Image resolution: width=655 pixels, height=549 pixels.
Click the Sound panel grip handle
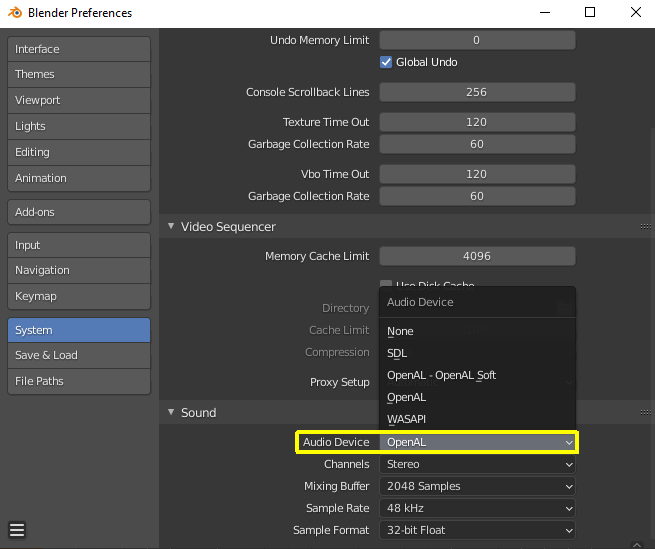coord(645,412)
